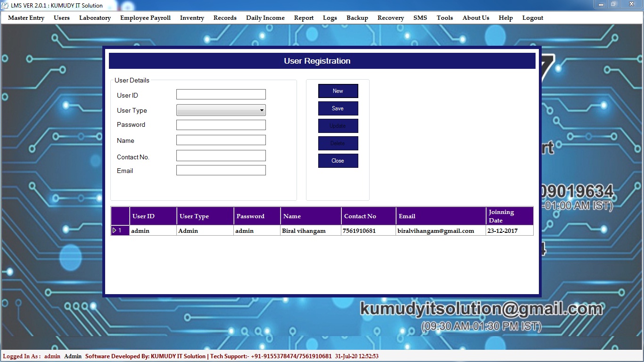Viewport: 644px width, 362px height.
Task: Open the Backup menu
Action: click(357, 18)
